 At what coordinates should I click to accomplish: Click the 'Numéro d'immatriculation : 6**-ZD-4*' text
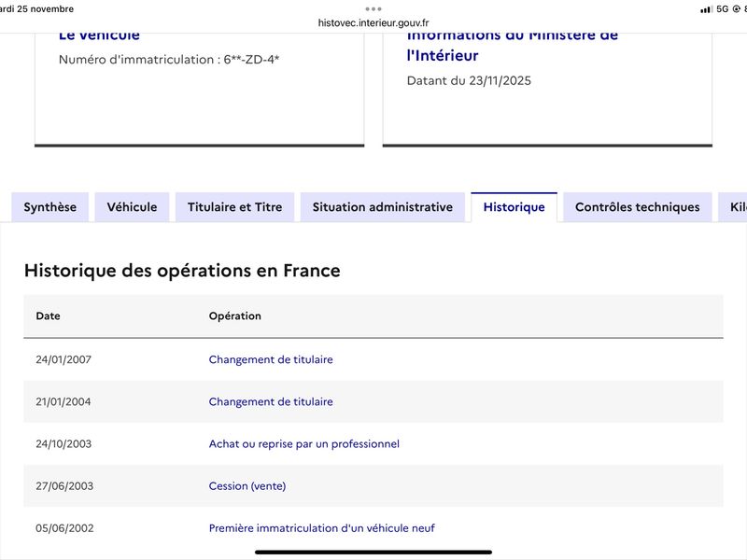tap(169, 60)
